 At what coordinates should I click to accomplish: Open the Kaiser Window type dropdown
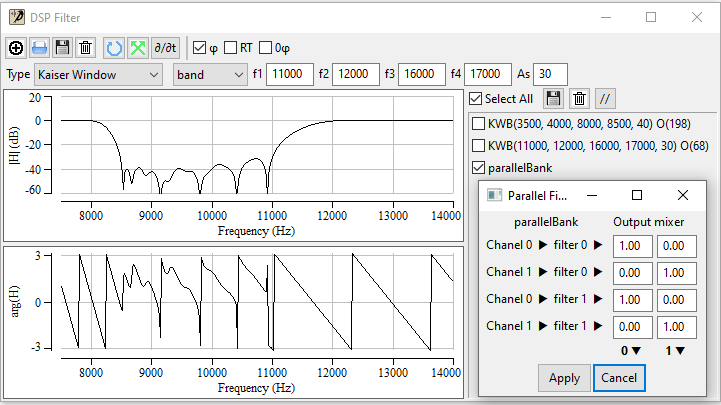coord(98,74)
